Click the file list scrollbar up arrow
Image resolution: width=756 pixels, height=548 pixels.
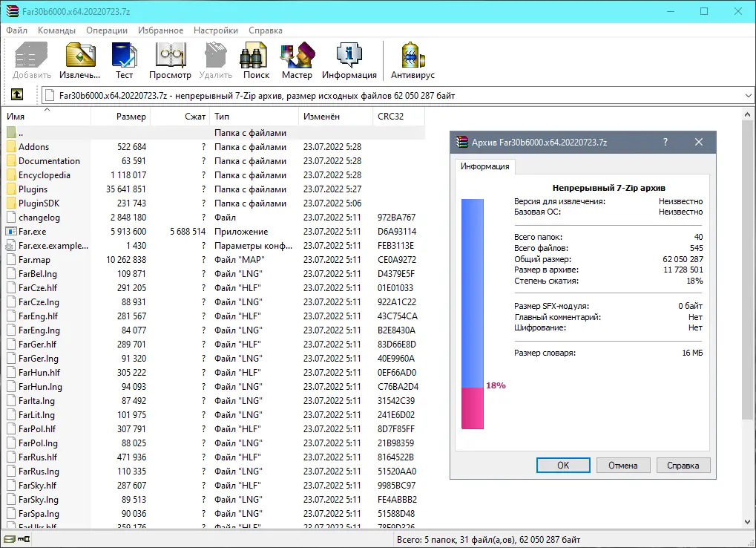tap(747, 115)
